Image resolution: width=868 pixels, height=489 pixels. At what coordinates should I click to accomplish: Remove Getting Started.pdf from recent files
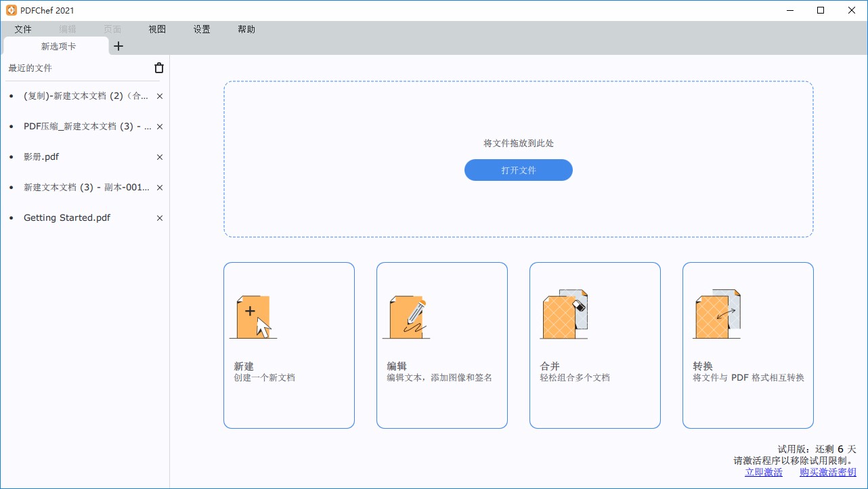coord(159,218)
